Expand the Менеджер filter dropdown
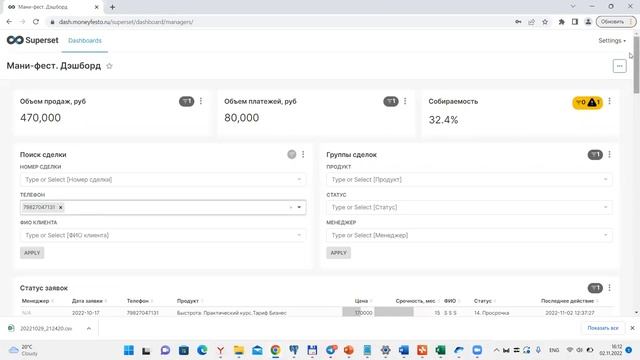 605,235
